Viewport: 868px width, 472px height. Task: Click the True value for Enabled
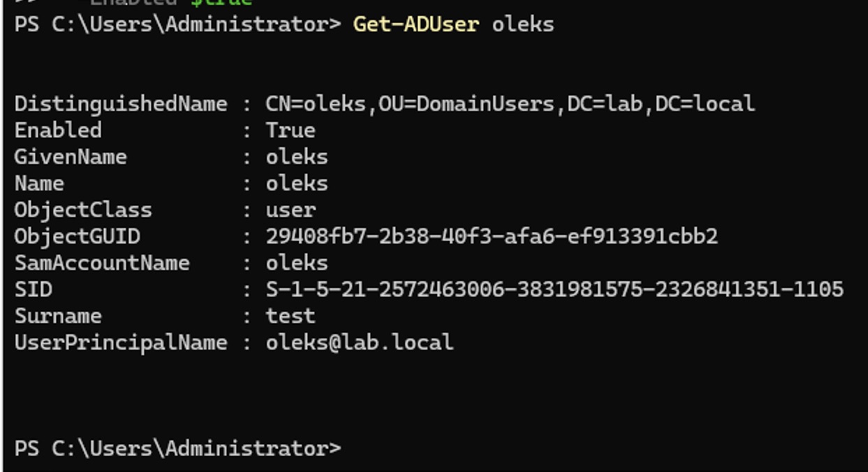click(x=290, y=131)
